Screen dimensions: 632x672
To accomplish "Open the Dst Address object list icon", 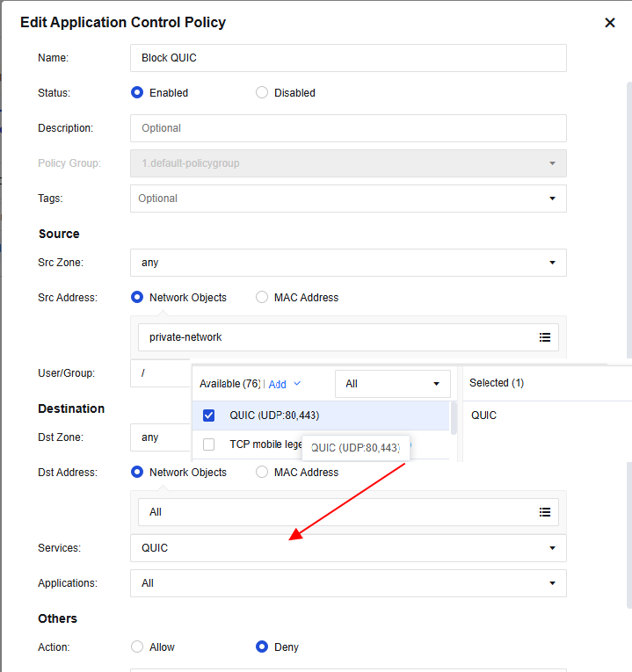I will [545, 512].
